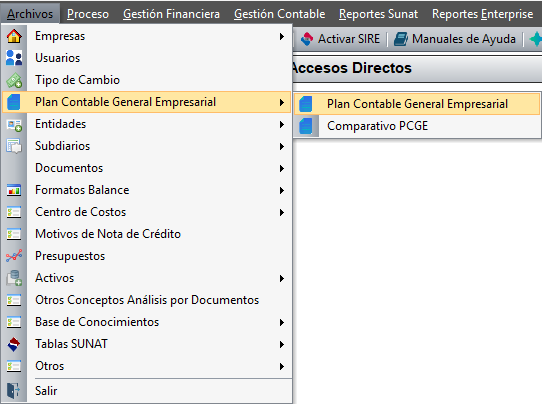Click the money icon beside Tipo de Cambio
542x404 pixels.
pyautogui.click(x=14, y=80)
